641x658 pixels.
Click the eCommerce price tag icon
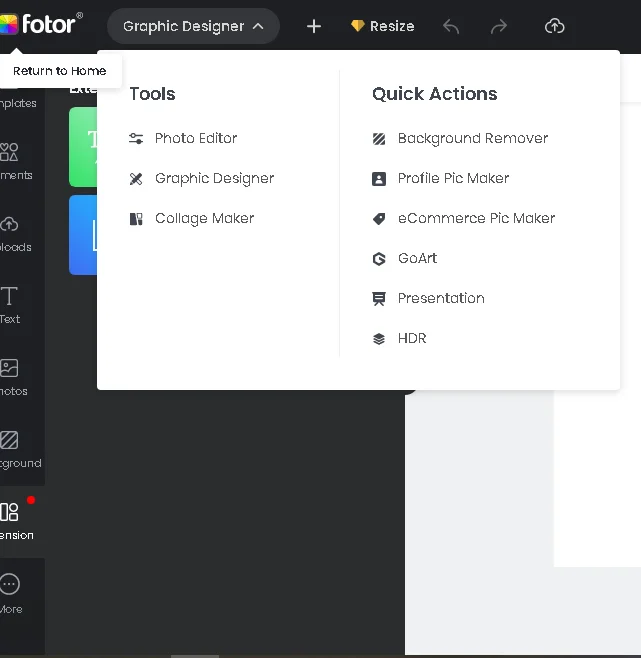379,219
